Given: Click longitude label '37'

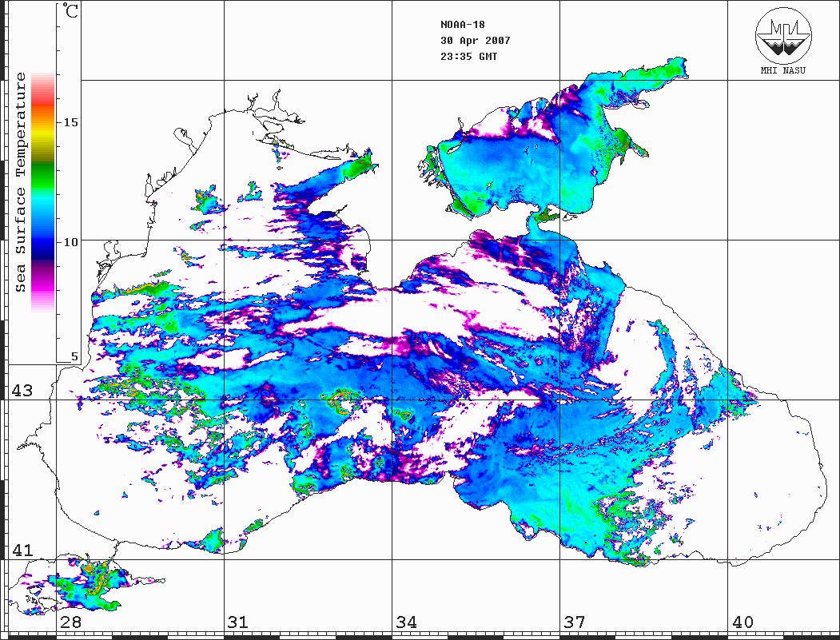Looking at the screenshot, I should (575, 622).
